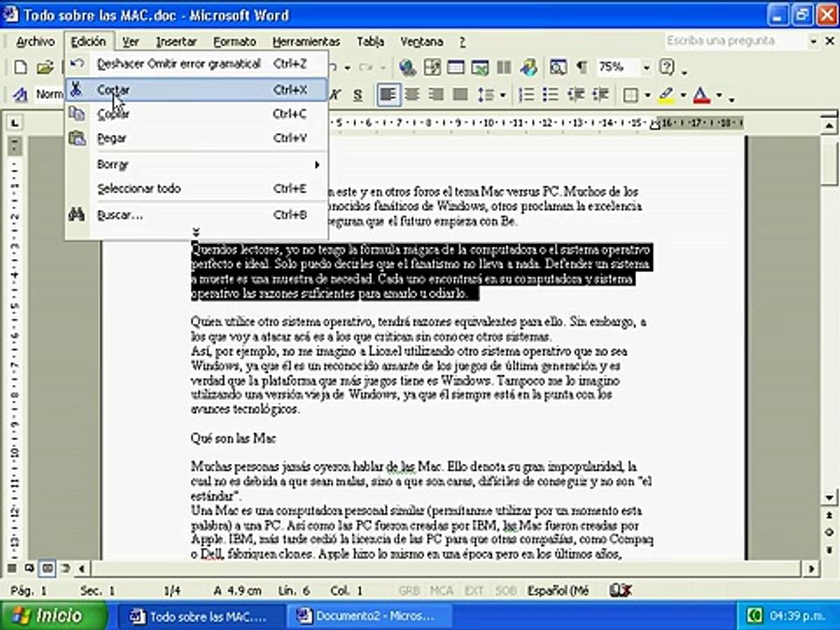Open border style dropdown arrow

coord(647,95)
